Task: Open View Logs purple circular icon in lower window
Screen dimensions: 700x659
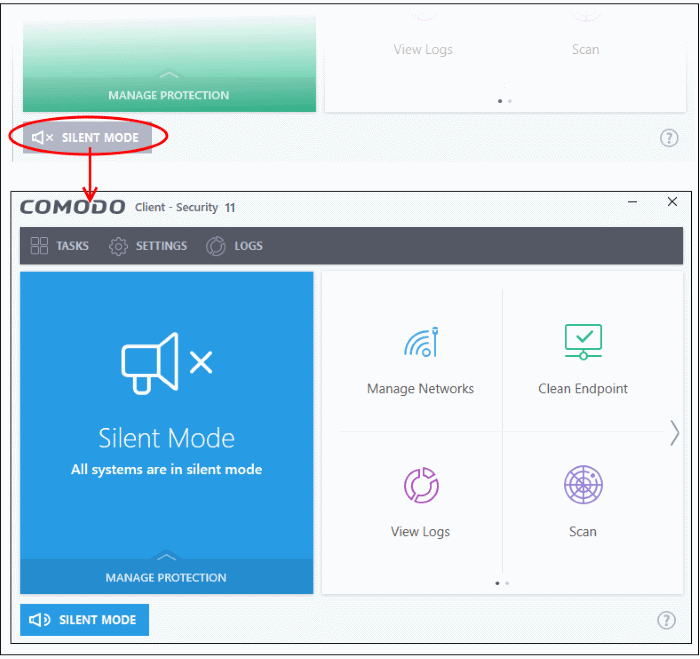Action: tap(421, 485)
